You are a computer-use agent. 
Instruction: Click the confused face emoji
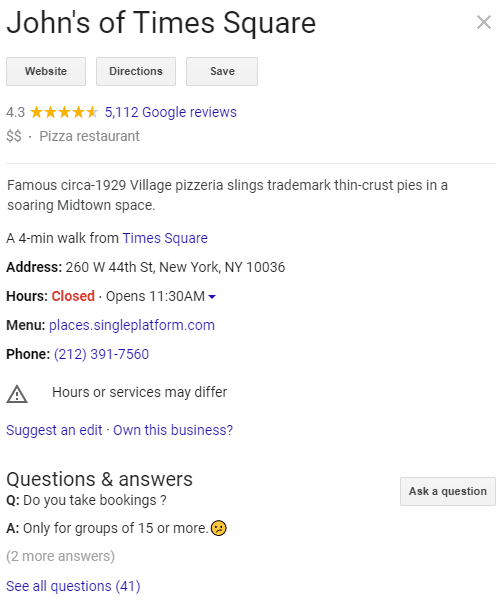click(219, 528)
